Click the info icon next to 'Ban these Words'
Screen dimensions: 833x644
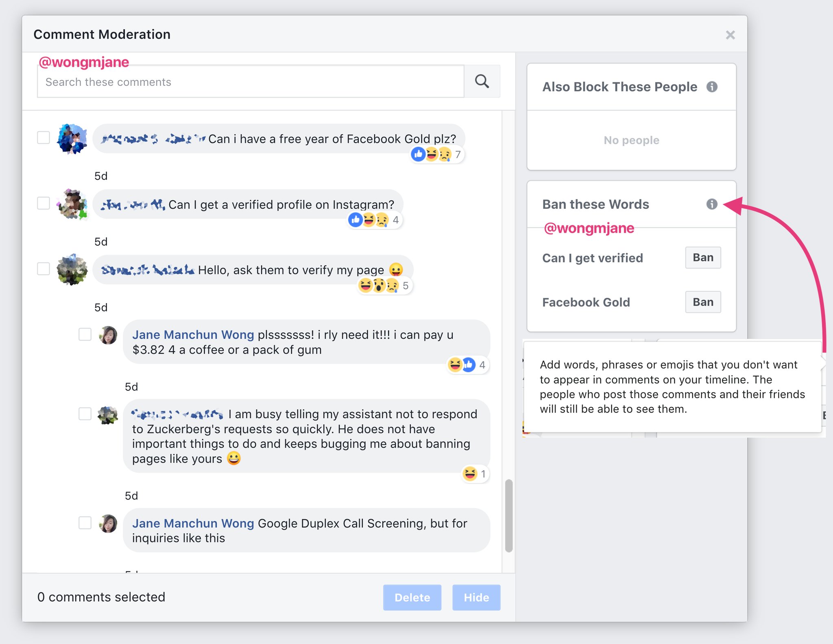pyautogui.click(x=713, y=204)
